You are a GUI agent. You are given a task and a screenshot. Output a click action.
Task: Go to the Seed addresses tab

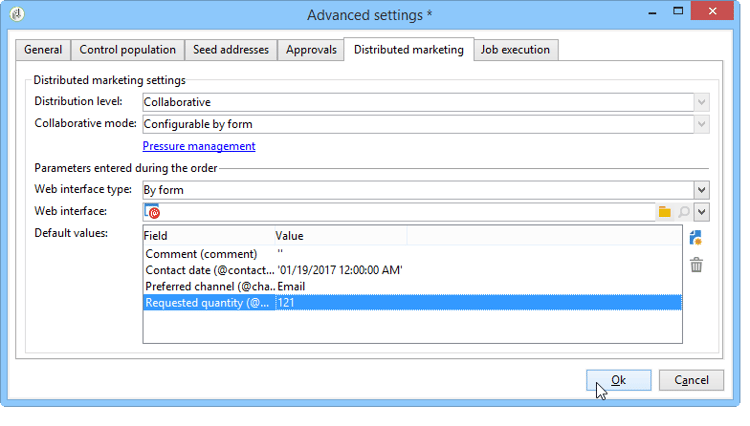coord(231,50)
